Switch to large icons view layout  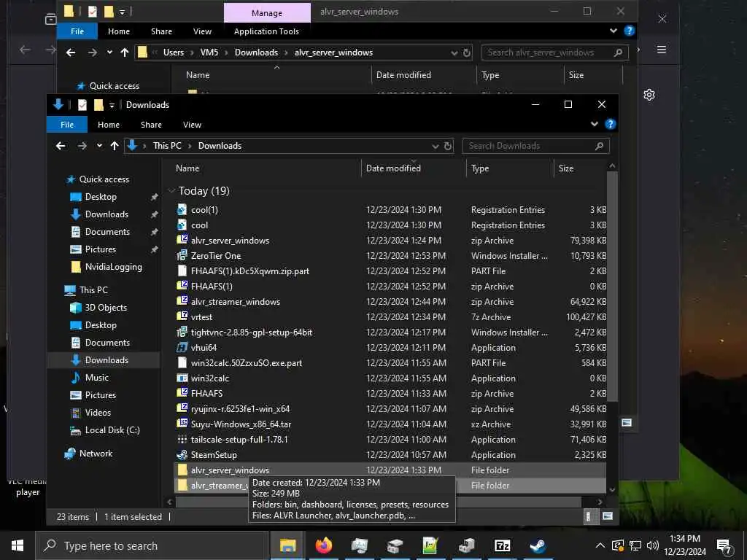click(608, 516)
